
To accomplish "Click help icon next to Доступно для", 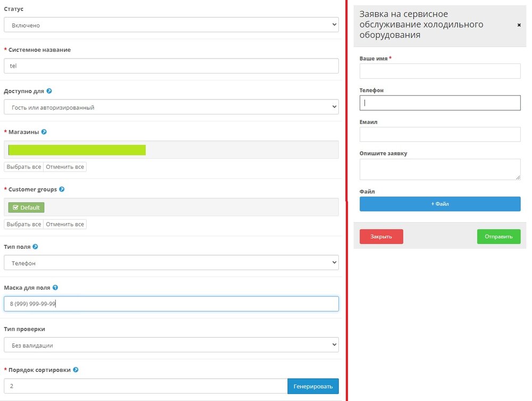I will [49, 91].
